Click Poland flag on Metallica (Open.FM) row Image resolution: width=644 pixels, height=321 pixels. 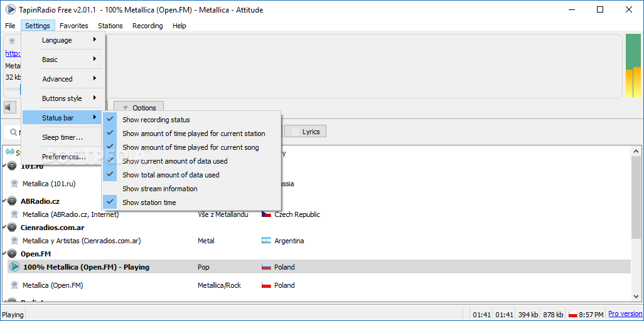266,285
